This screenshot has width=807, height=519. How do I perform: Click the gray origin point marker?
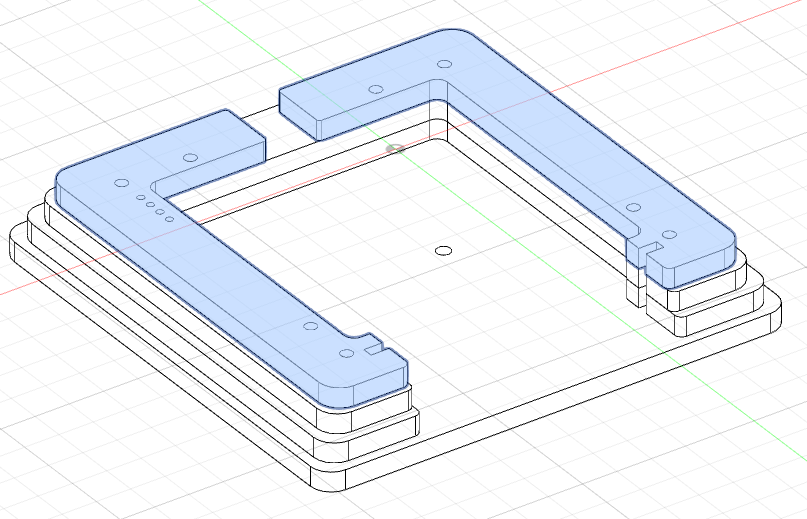(395, 149)
